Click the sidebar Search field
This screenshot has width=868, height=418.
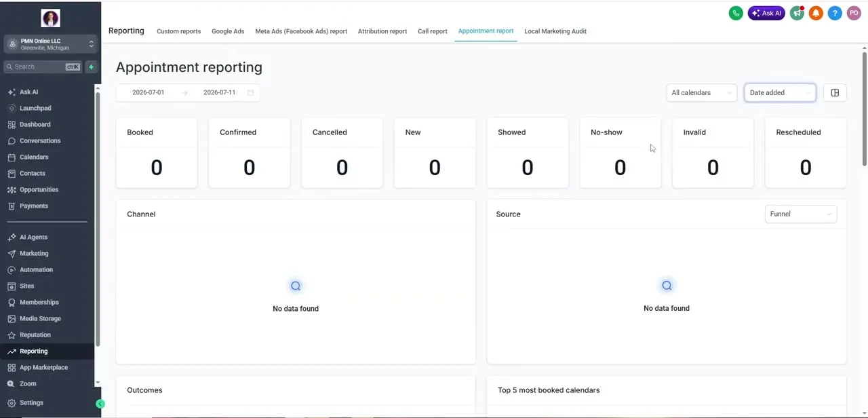tap(43, 66)
